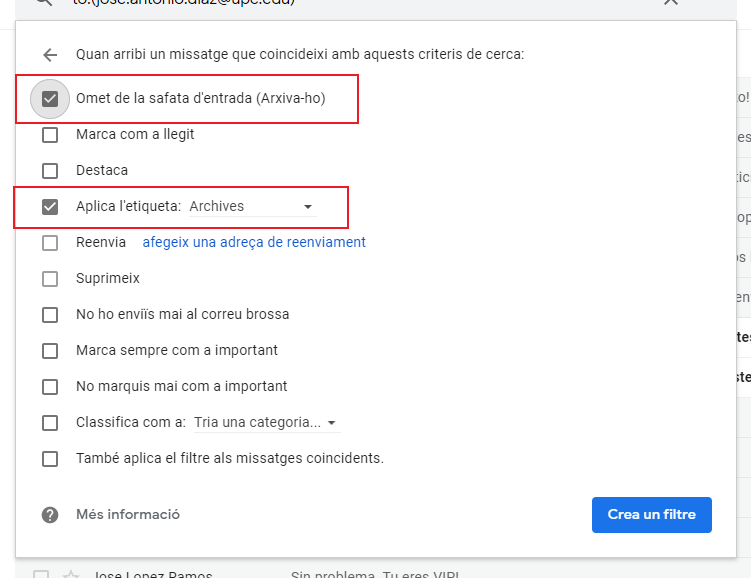751x578 pixels.
Task: Click the help question mark icon
Action: coord(50,515)
